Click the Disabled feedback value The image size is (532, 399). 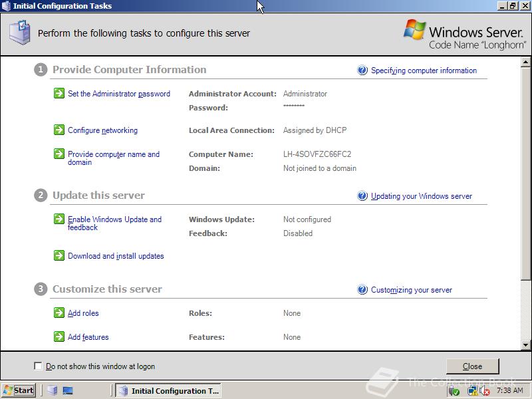click(x=298, y=233)
